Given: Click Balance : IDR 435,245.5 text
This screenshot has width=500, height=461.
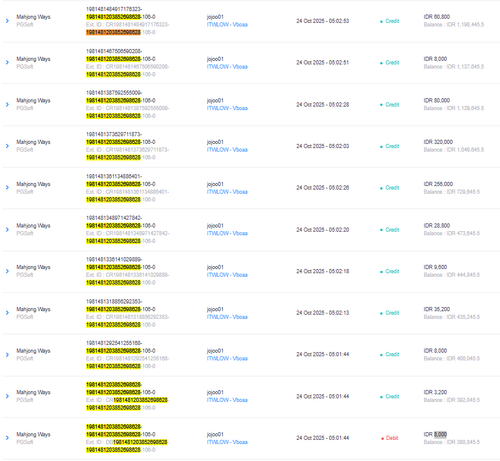Looking at the screenshot, I should click(x=452, y=317).
